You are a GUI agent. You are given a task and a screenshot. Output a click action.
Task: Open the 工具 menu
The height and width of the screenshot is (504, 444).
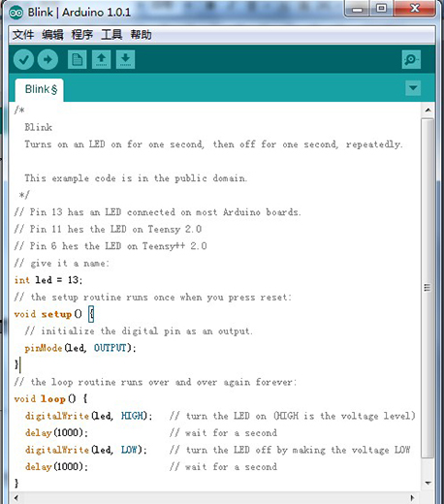(x=111, y=35)
